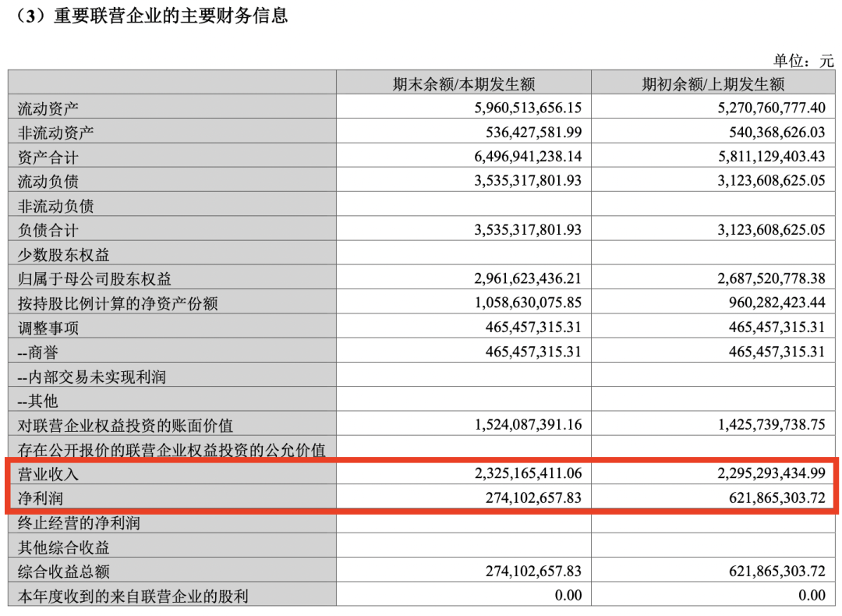Select value 6,496,941,238.14
This screenshot has height=616, width=842.
click(x=528, y=156)
